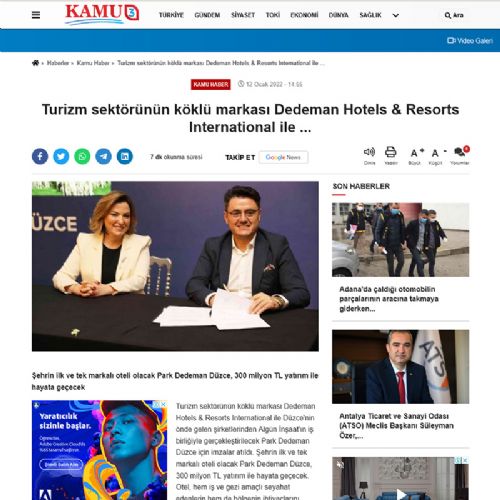
Task: Open the hamburger menu icon
Action: point(36,15)
